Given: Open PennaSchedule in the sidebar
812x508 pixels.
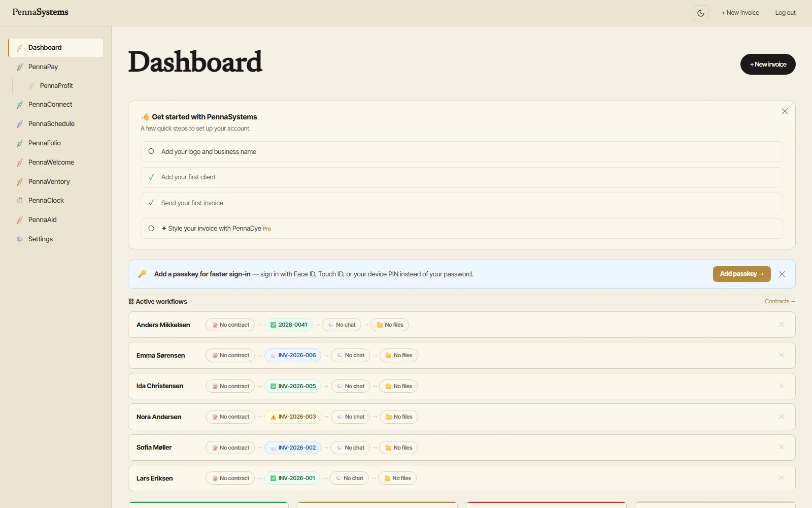Looking at the screenshot, I should click(56, 124).
